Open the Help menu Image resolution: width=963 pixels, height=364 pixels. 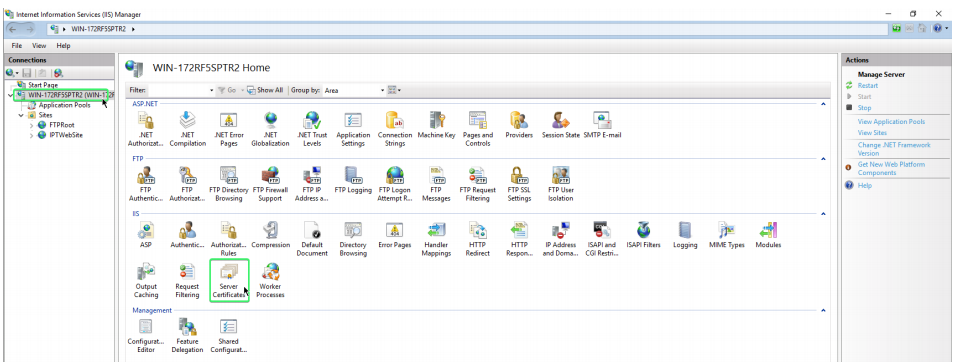(63, 45)
